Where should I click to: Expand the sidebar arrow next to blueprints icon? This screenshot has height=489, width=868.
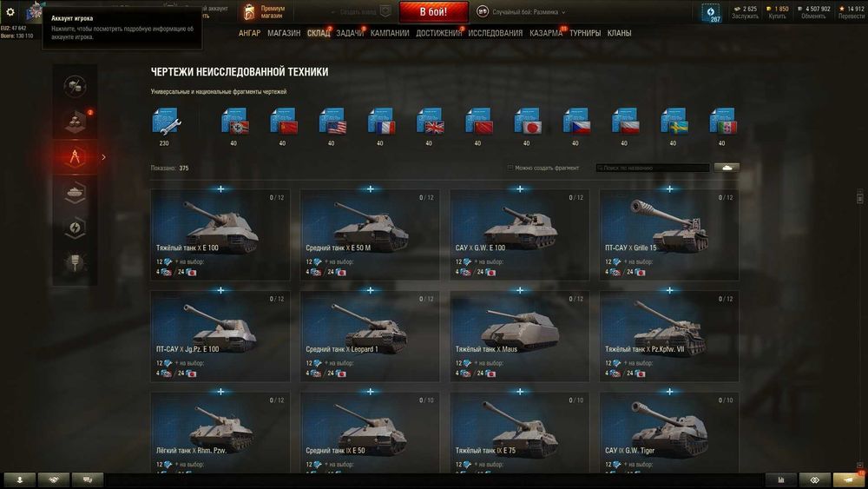[103, 157]
